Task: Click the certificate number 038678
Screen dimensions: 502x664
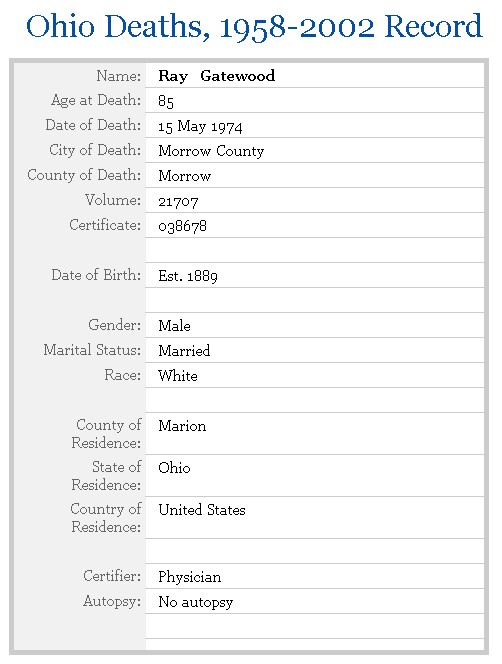Action: [182, 226]
